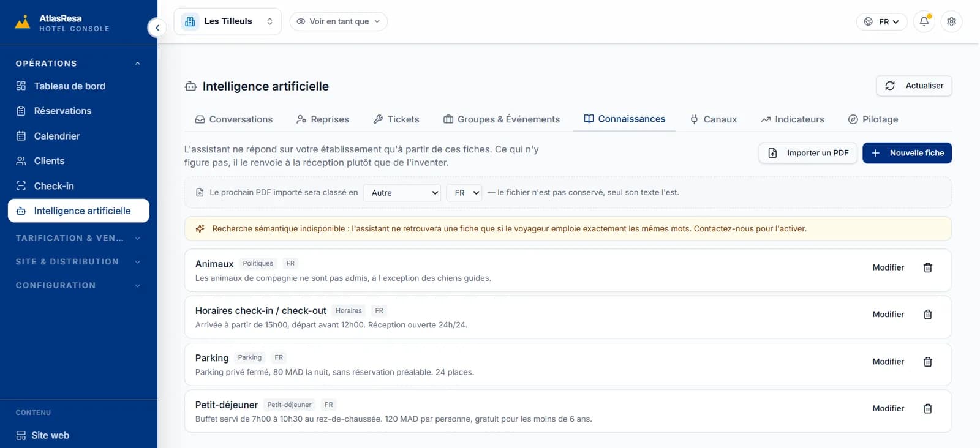The width and height of the screenshot is (980, 448).
Task: Open the Les Tilleuls hotel selector
Action: point(228,21)
